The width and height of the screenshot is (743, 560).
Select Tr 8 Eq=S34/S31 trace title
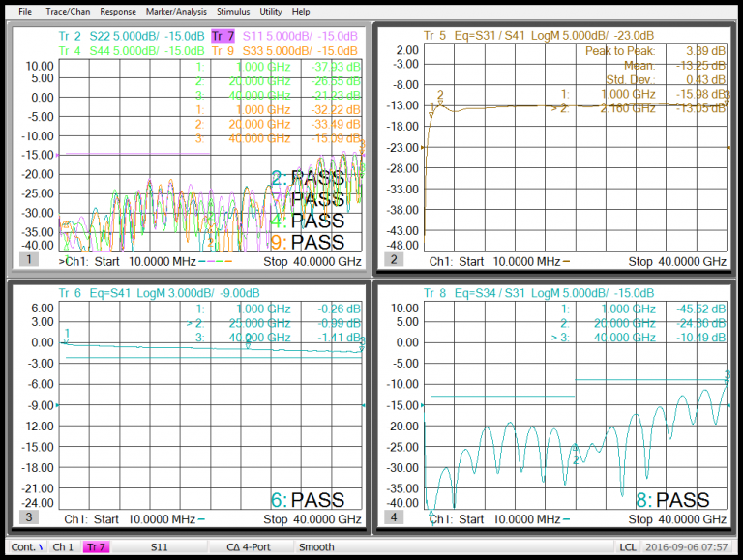point(539,293)
